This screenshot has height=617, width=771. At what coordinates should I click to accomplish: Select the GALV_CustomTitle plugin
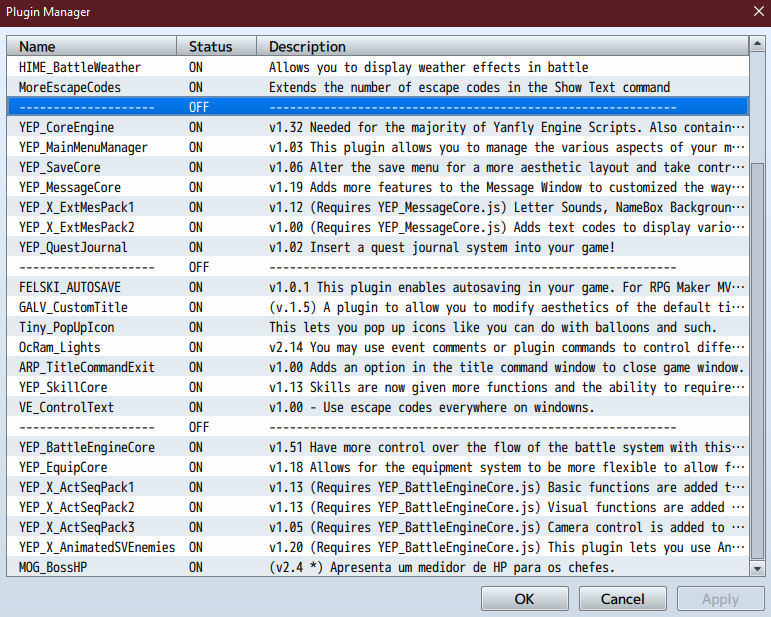pyautogui.click(x=378, y=307)
